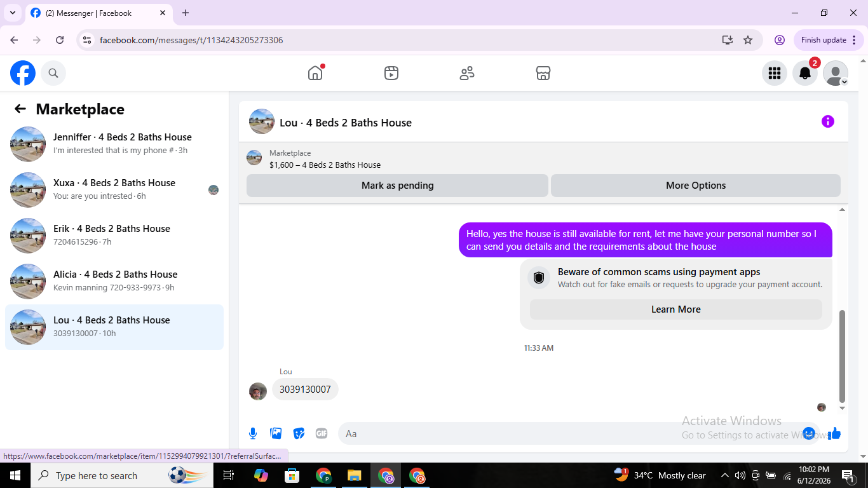Click the chat scroll down arrow
The height and width of the screenshot is (488, 868).
click(x=843, y=408)
